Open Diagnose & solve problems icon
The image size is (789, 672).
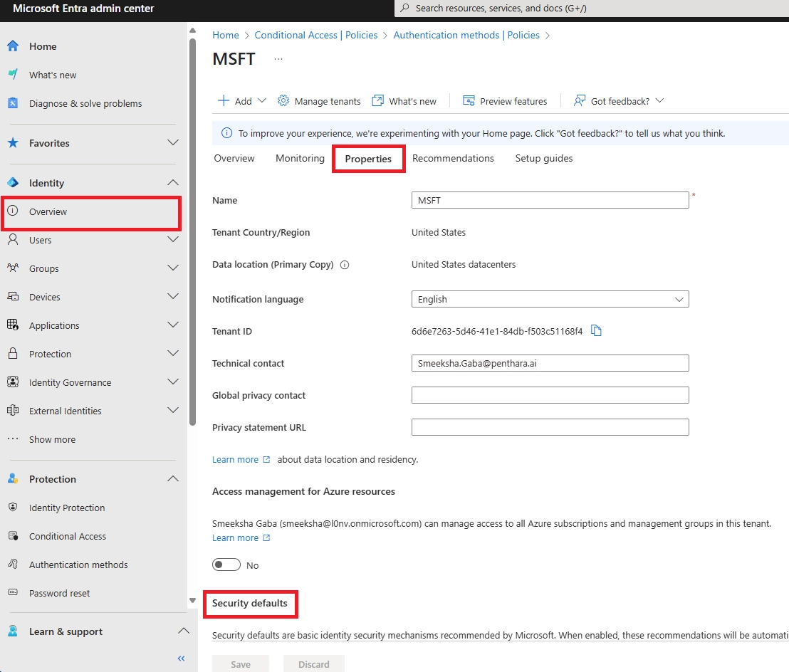tap(13, 103)
